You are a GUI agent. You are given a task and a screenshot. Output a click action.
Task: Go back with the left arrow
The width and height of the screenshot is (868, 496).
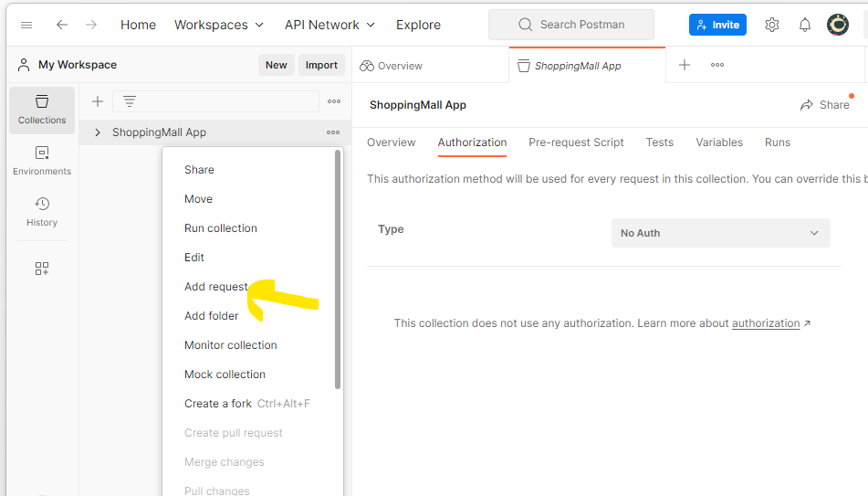tap(62, 25)
